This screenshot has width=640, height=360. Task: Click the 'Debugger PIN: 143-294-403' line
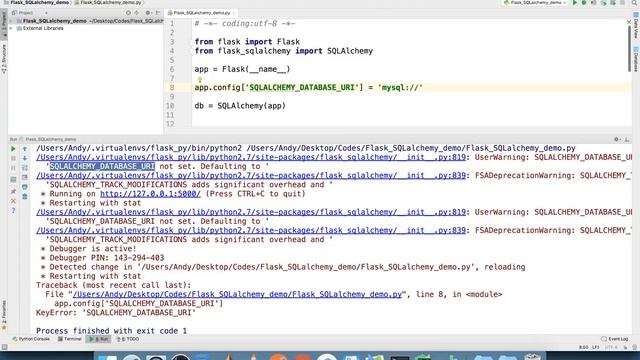(102, 258)
